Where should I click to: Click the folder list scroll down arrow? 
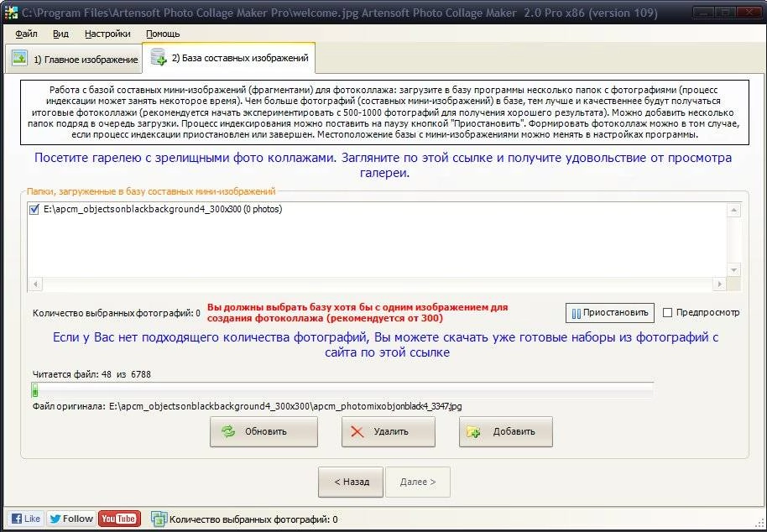coord(733,270)
